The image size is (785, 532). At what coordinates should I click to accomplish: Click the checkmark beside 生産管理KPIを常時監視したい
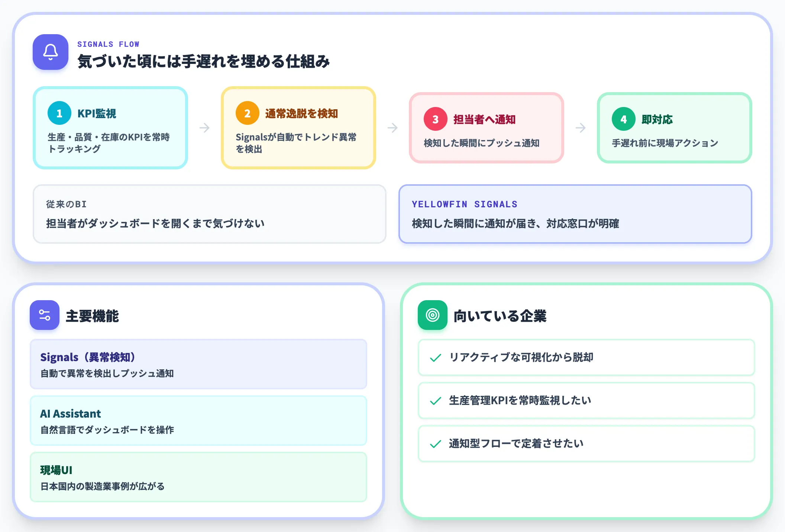coord(435,401)
